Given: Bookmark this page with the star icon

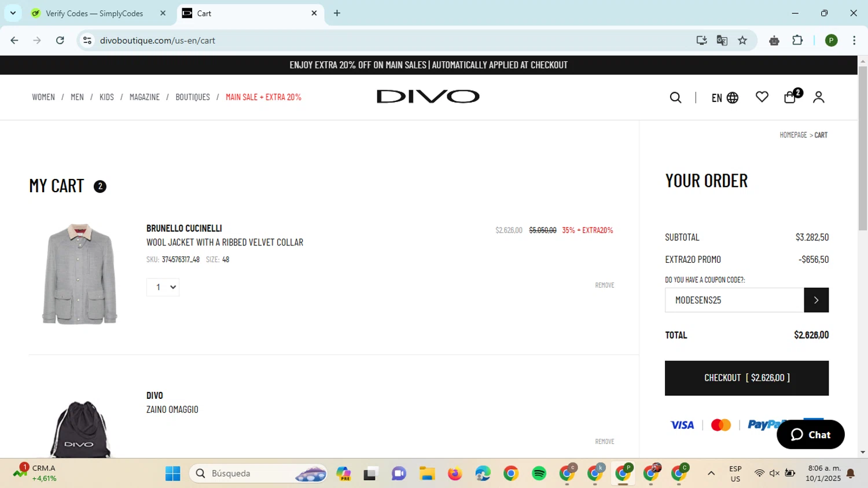Looking at the screenshot, I should click(x=742, y=41).
